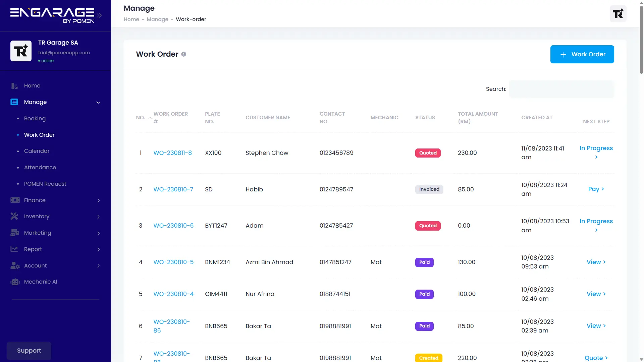Viewport: 644px width, 362px height.
Task: Click the Paid badge for Nur Afrina
Action: tap(424, 294)
